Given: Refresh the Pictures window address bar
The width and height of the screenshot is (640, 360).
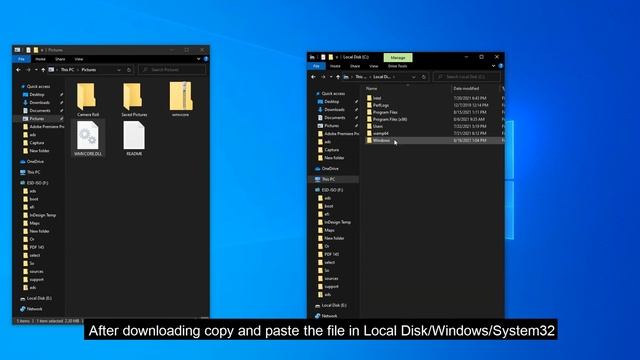Looking at the screenshot, I should coord(129,70).
